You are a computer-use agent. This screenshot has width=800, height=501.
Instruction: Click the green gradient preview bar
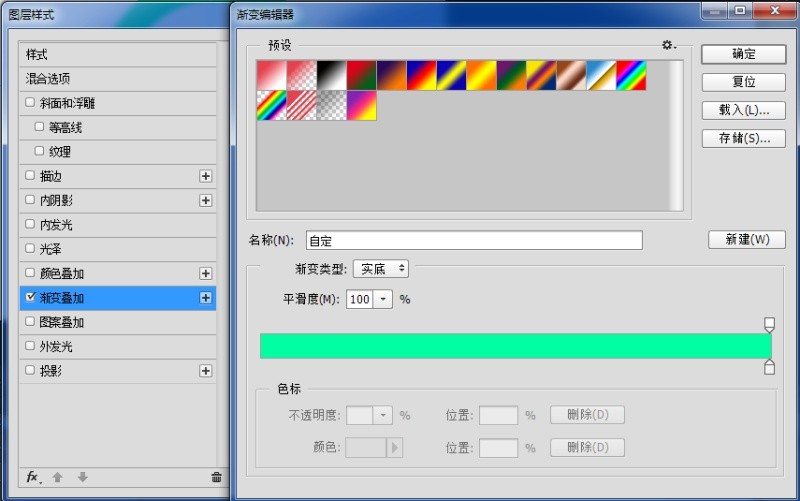(515, 346)
